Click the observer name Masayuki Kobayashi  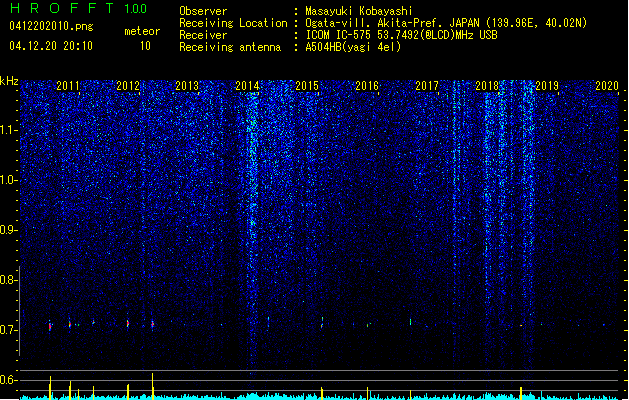click(359, 11)
